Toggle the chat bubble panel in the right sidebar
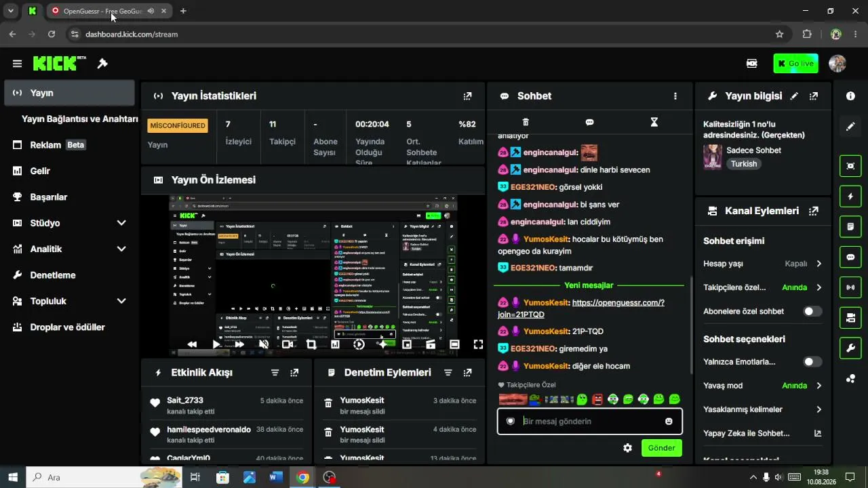 tap(850, 258)
